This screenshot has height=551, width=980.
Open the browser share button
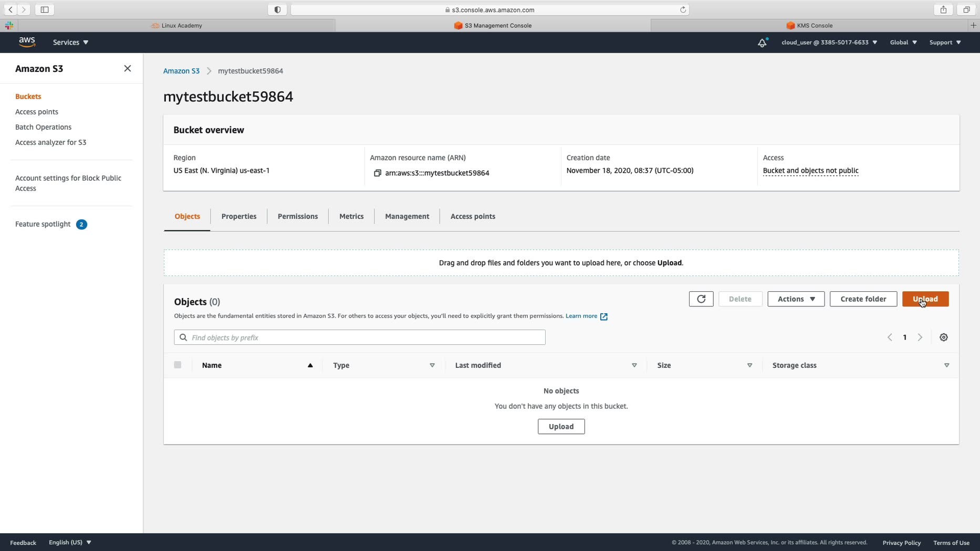click(944, 9)
